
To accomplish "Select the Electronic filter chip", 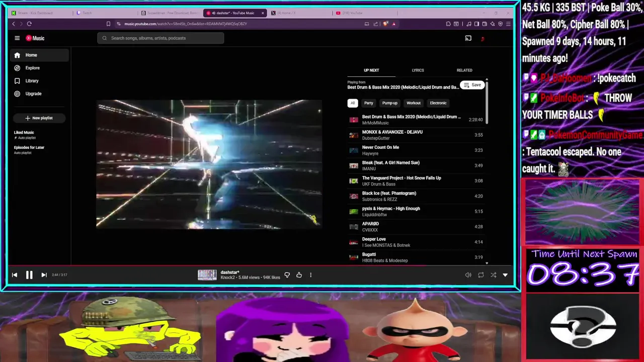I will [438, 103].
